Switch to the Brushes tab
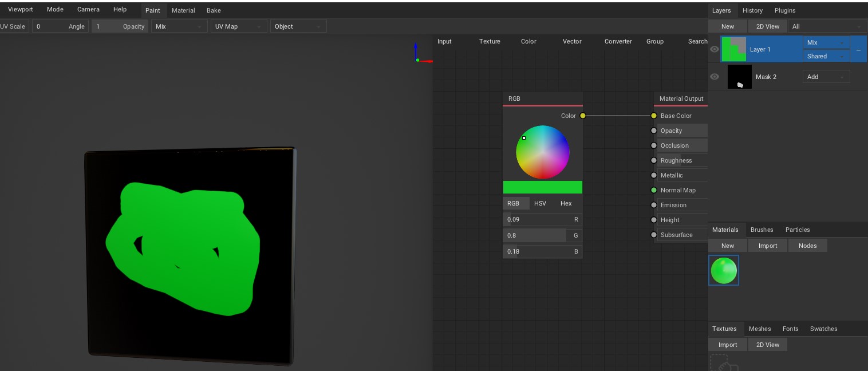Screen dimensions: 868x371 tap(762, 230)
